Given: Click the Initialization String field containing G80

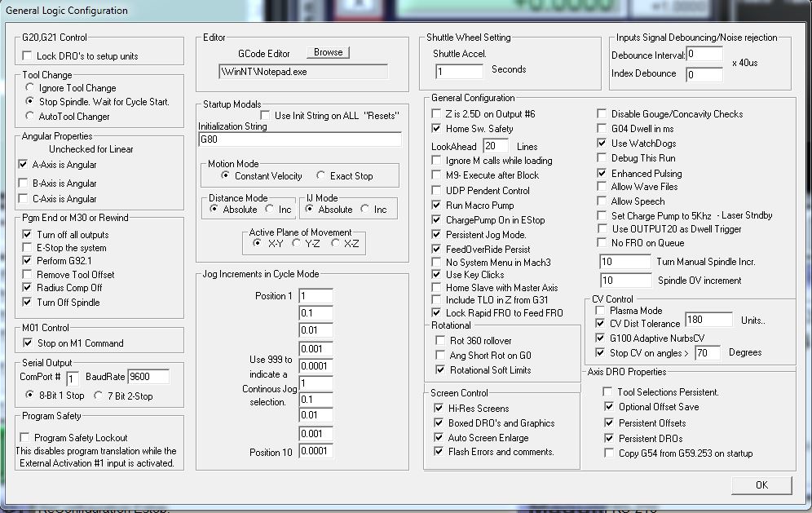Looking at the screenshot, I should [x=299, y=139].
